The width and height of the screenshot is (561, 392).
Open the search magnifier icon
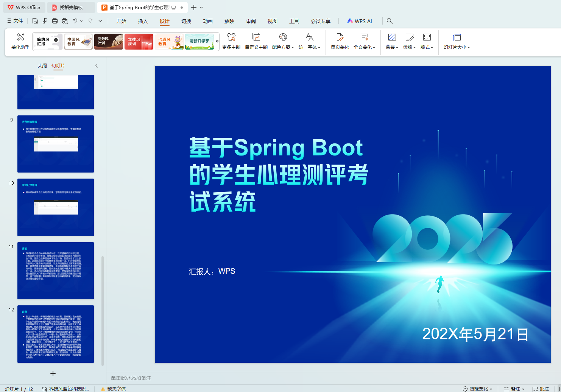point(390,21)
